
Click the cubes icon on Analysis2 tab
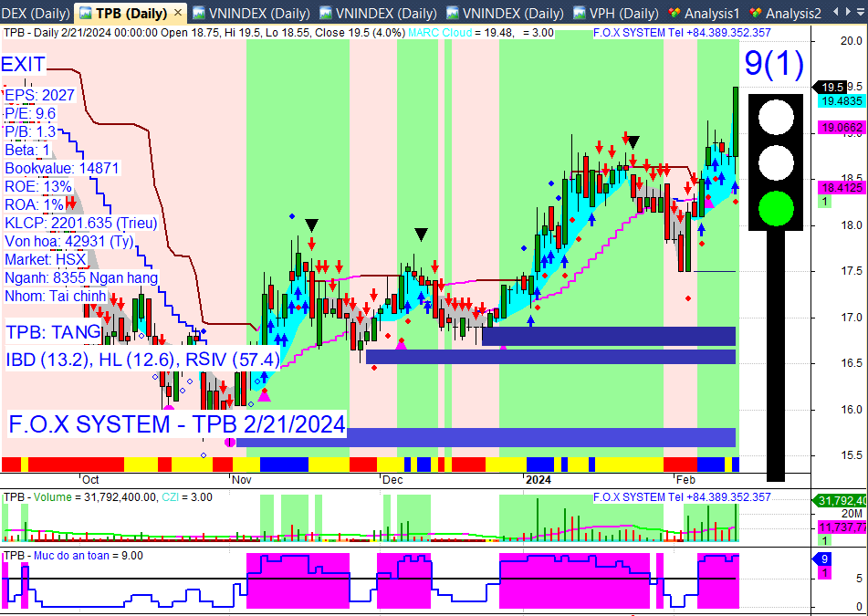tap(756, 12)
